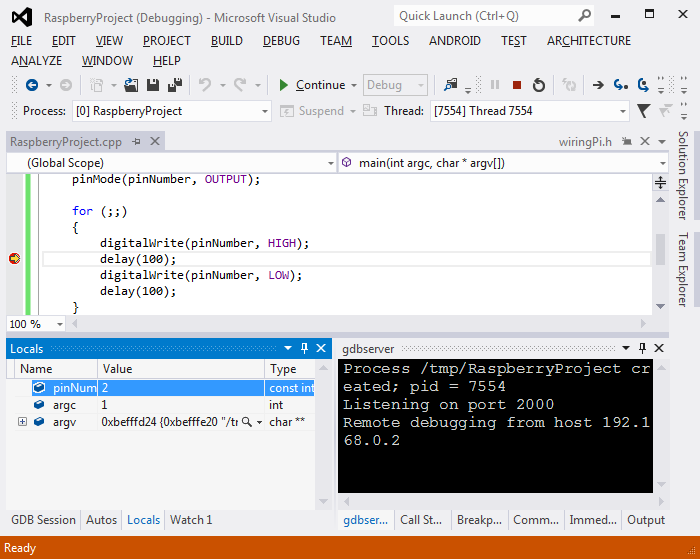This screenshot has width=700, height=559.
Task: Pin the RaspberryProject.cpp tab
Action: [x=137, y=142]
